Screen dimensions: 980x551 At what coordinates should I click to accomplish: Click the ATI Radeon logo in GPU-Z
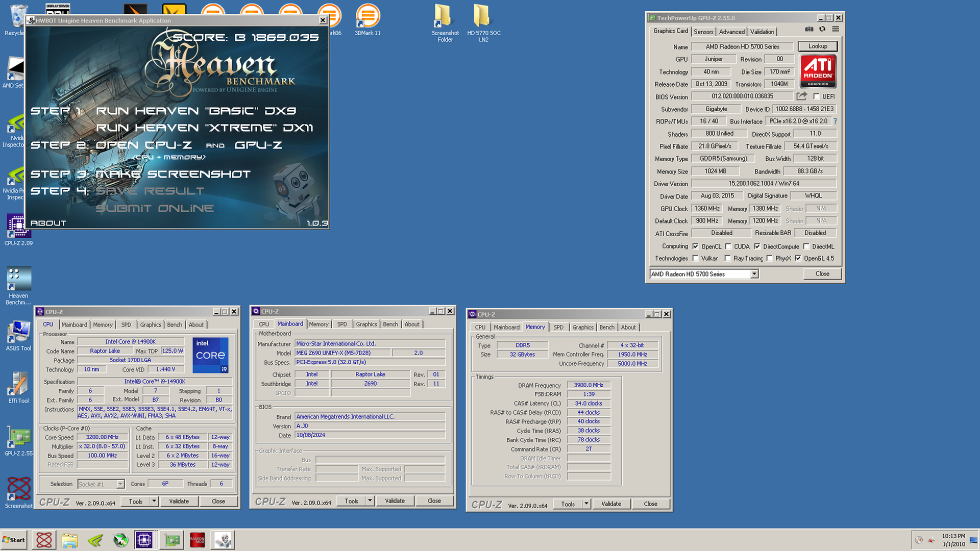tap(818, 71)
